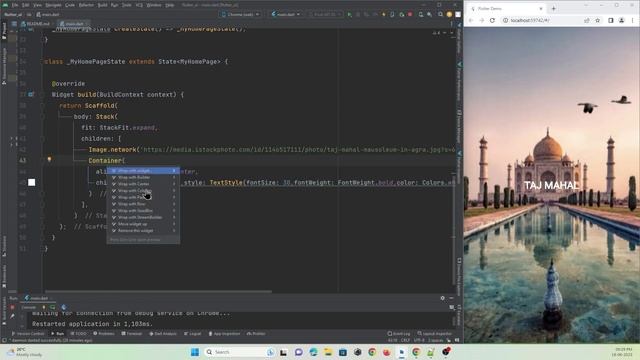Expand the Remove this widget submenu arrow

(174, 231)
